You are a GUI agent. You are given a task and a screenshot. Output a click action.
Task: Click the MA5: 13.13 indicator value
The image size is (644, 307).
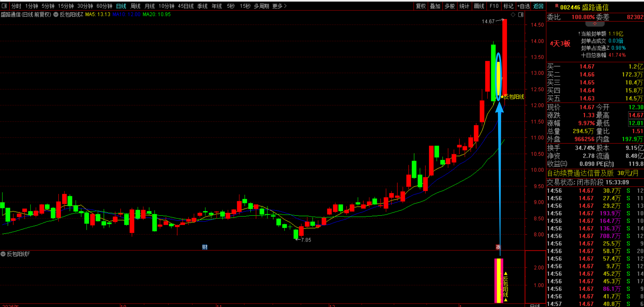pyautogui.click(x=98, y=14)
